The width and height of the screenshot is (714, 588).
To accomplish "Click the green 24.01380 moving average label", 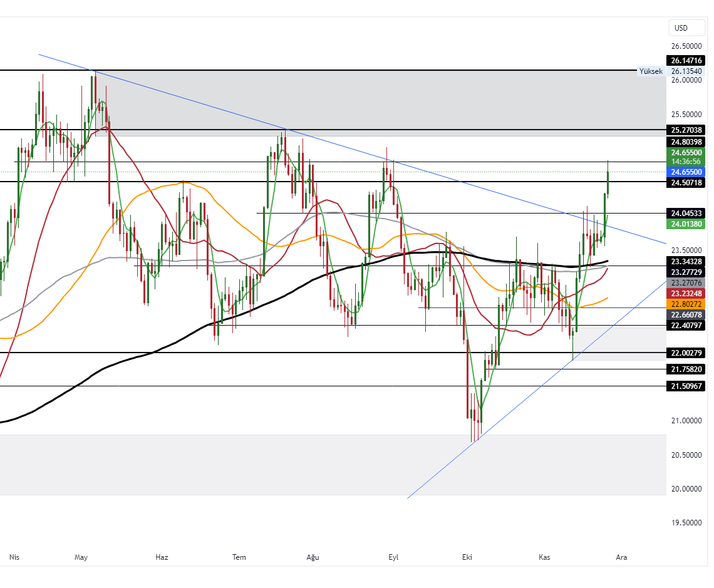I will pos(686,224).
